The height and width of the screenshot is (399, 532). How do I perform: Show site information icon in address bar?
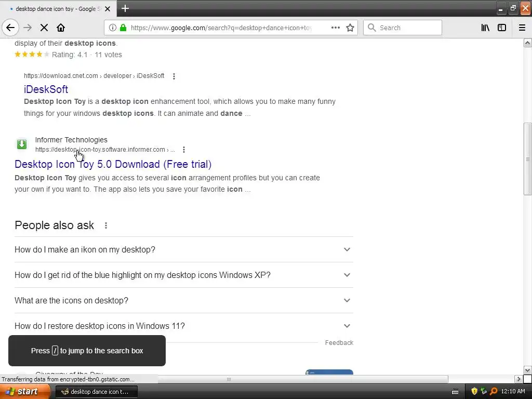113,28
